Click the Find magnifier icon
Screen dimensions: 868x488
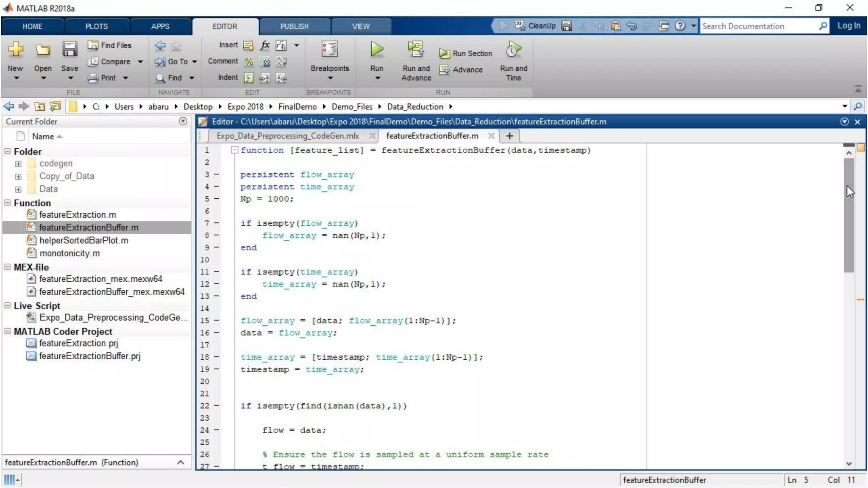click(x=160, y=78)
